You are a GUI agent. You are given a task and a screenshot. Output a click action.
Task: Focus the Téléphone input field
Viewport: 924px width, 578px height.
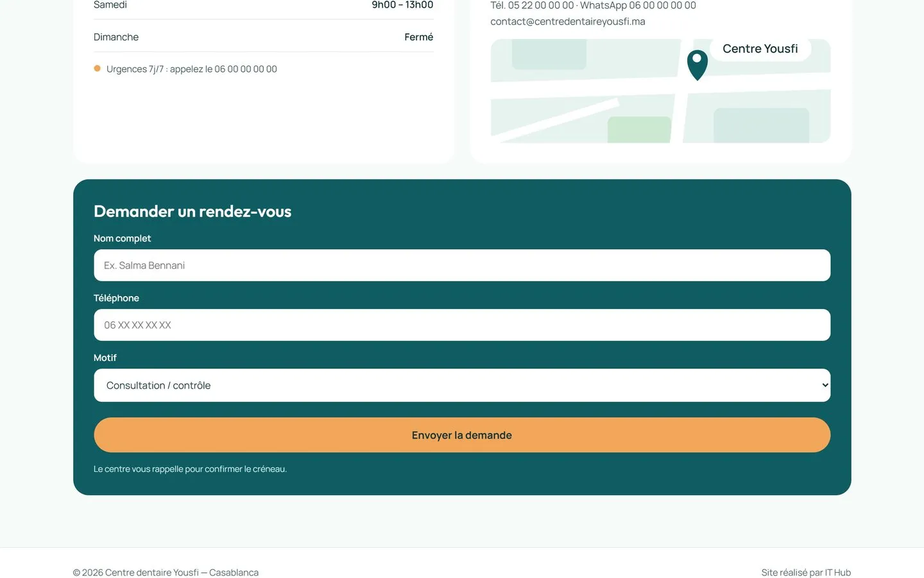click(x=462, y=325)
